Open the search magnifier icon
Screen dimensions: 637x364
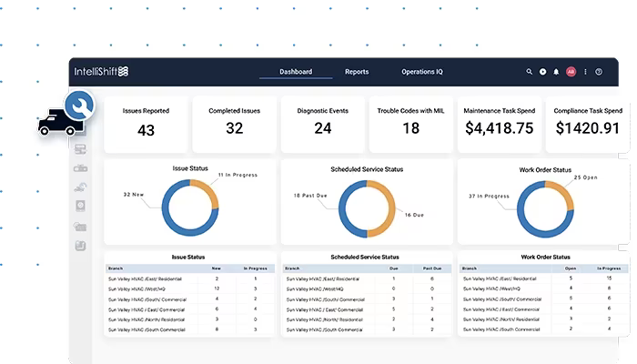(529, 72)
